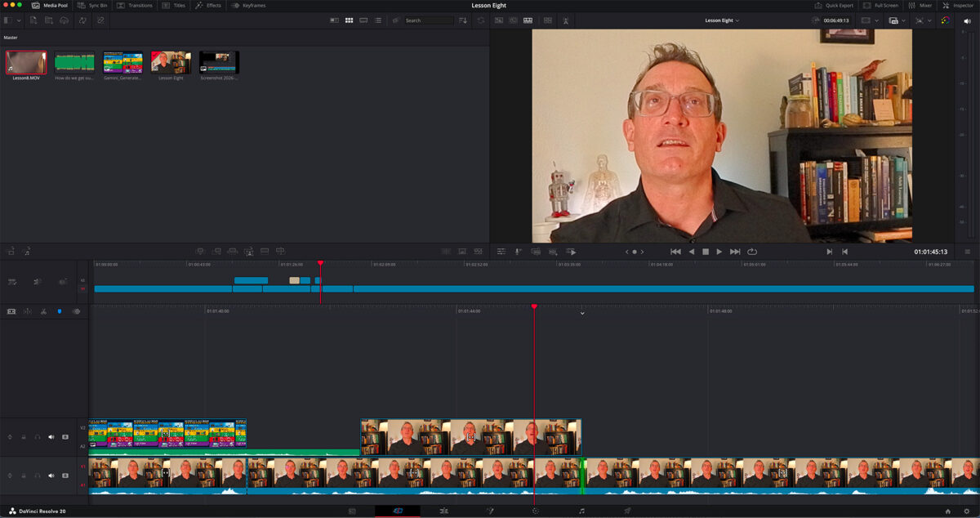Click the place on top icon

[265, 252]
